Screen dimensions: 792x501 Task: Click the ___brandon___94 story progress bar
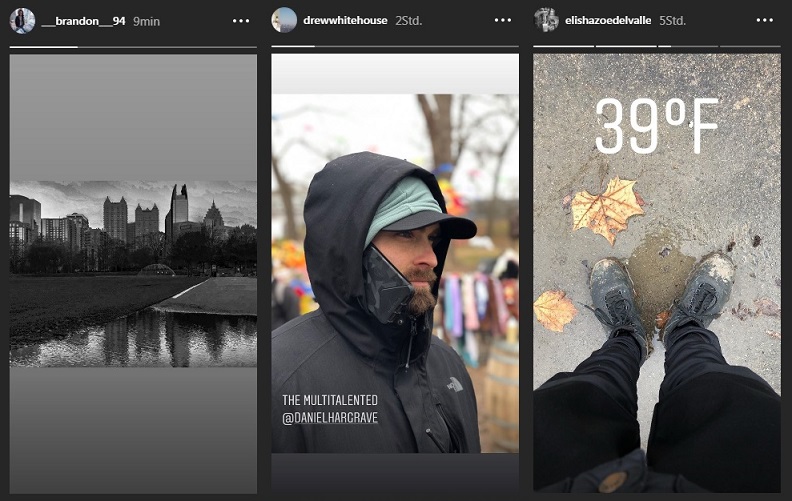(133, 47)
